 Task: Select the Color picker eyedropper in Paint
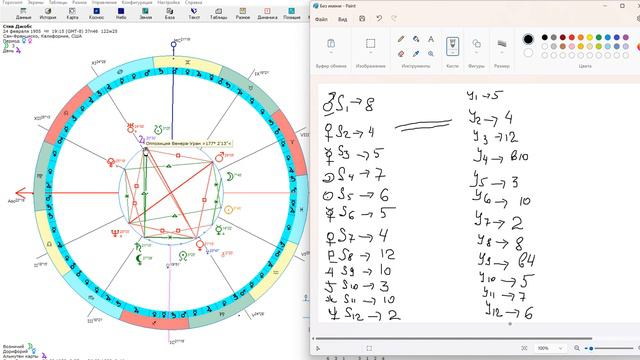pos(416,54)
